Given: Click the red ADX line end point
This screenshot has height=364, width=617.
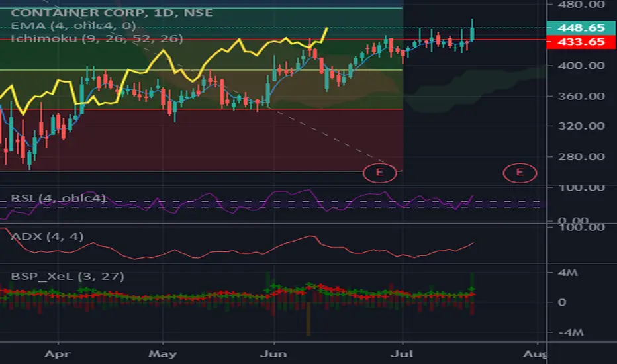Looking at the screenshot, I should click(x=473, y=243).
